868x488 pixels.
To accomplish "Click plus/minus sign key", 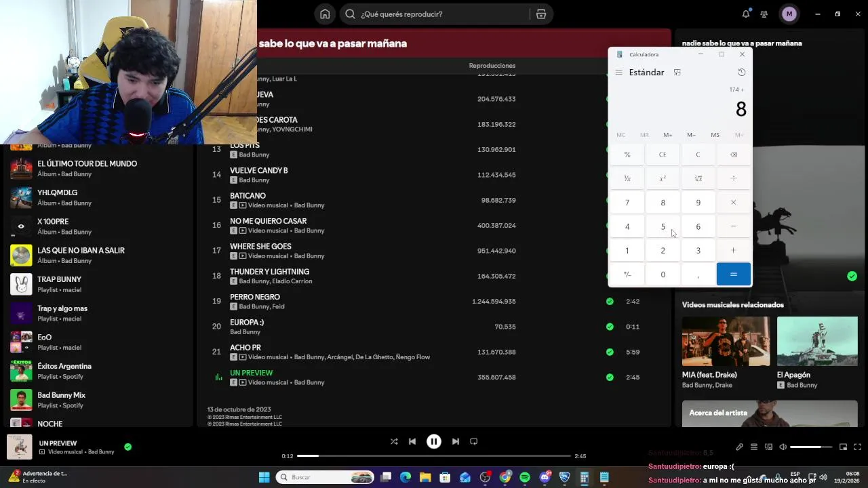I will pos(627,274).
